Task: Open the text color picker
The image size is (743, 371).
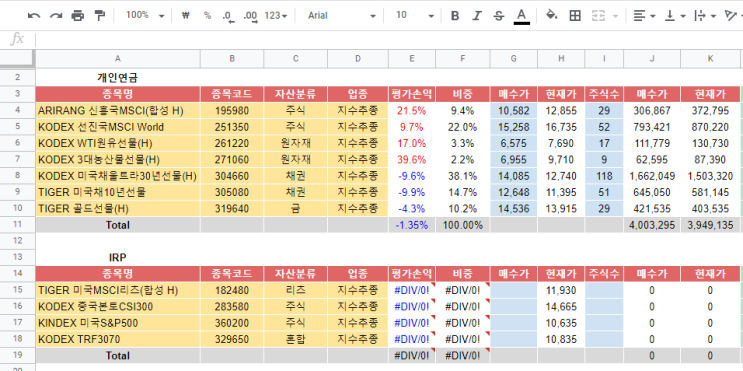Action: point(521,16)
